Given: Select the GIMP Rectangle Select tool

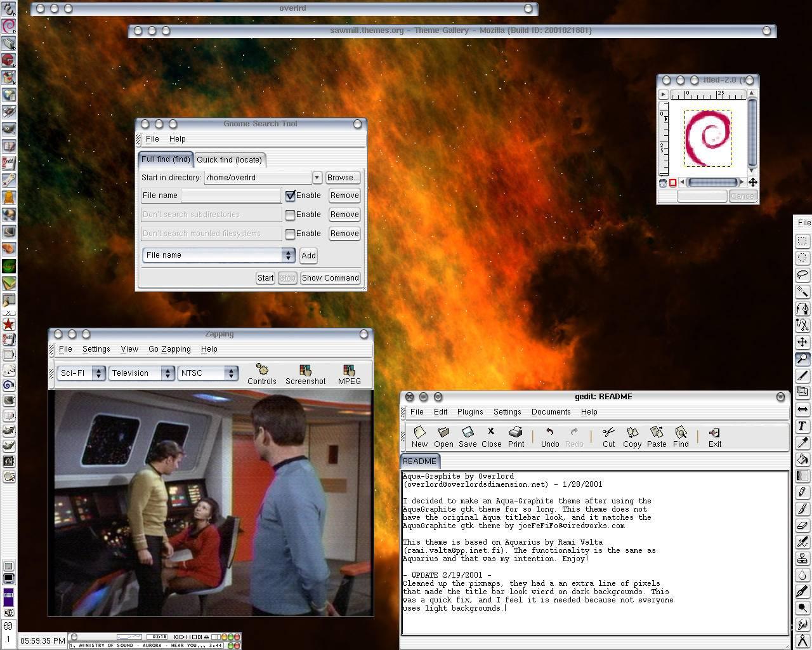Looking at the screenshot, I should coord(802,241).
